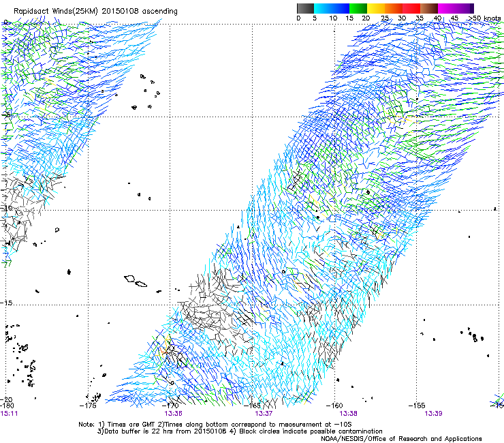Click the '-155' longitude axis label
This screenshot has height=443, width=504.
pyautogui.click(x=417, y=406)
